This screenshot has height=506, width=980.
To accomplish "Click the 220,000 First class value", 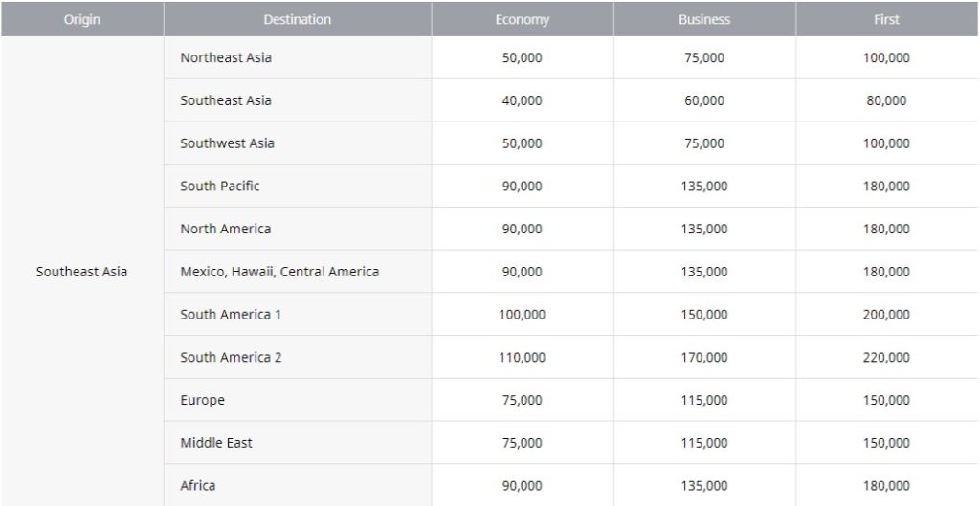I will (x=886, y=358).
